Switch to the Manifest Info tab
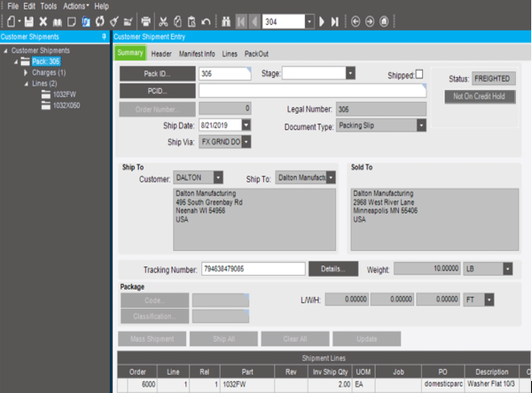The height and width of the screenshot is (393, 532). click(x=197, y=54)
